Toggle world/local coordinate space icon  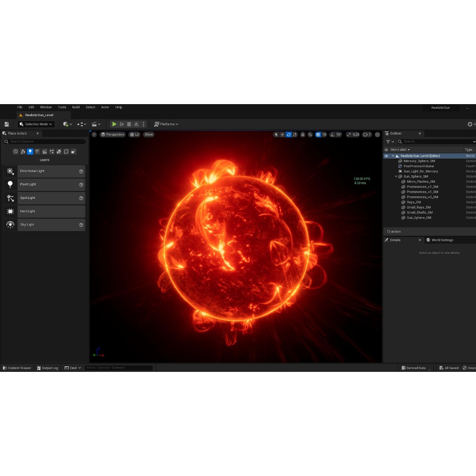point(303,134)
